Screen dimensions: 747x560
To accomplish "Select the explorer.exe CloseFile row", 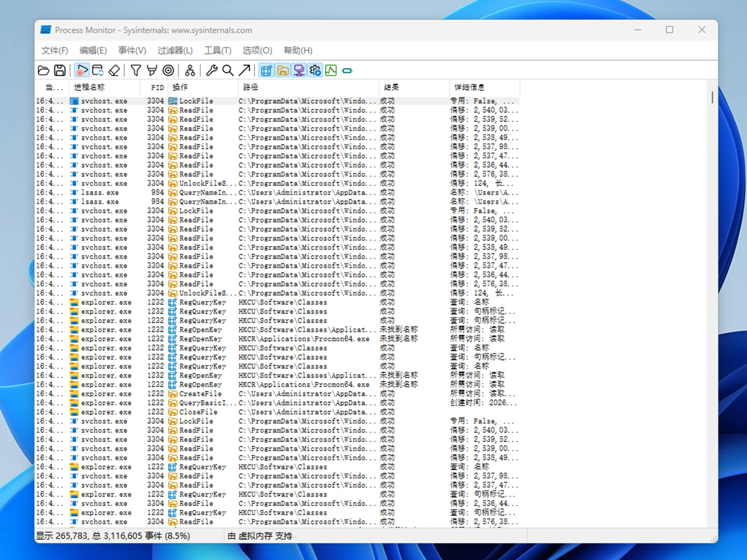I will click(277, 412).
